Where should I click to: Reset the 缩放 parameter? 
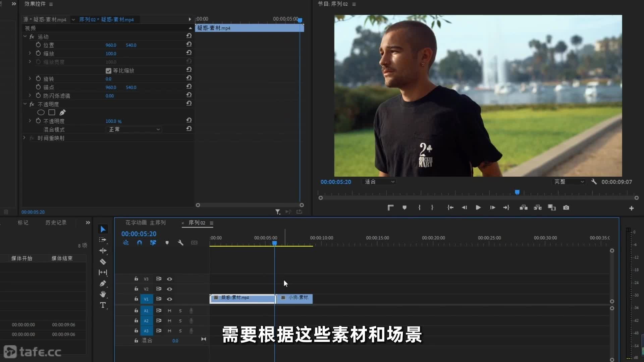(189, 53)
